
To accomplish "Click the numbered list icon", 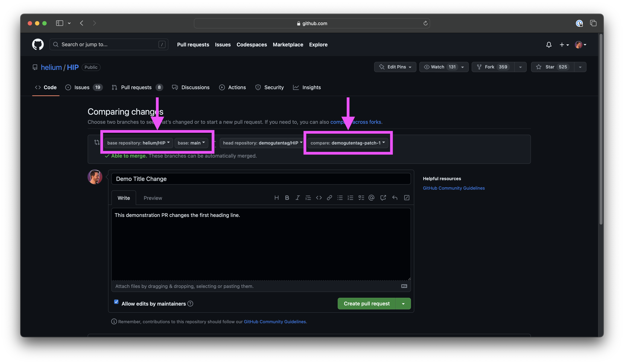I will 350,198.
